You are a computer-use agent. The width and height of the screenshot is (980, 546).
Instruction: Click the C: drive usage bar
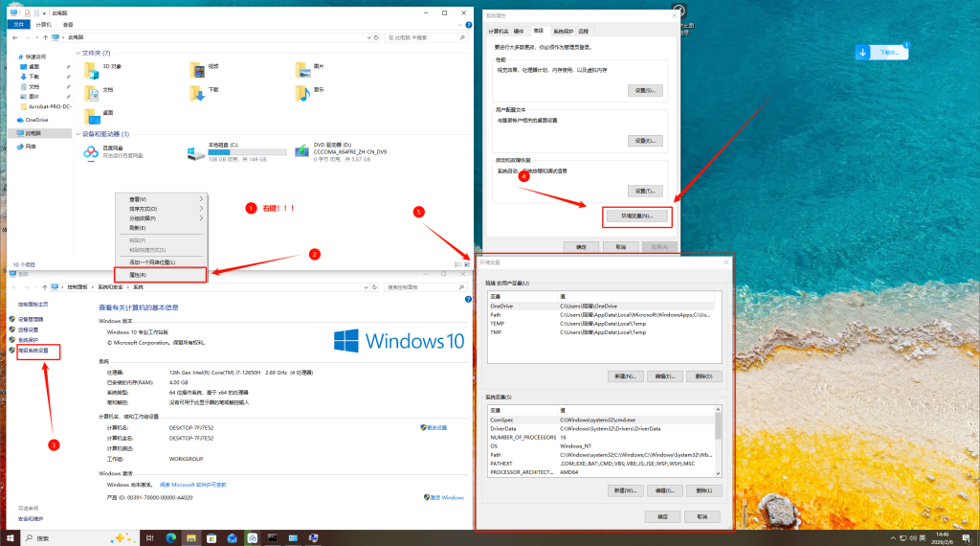pyautogui.click(x=247, y=152)
